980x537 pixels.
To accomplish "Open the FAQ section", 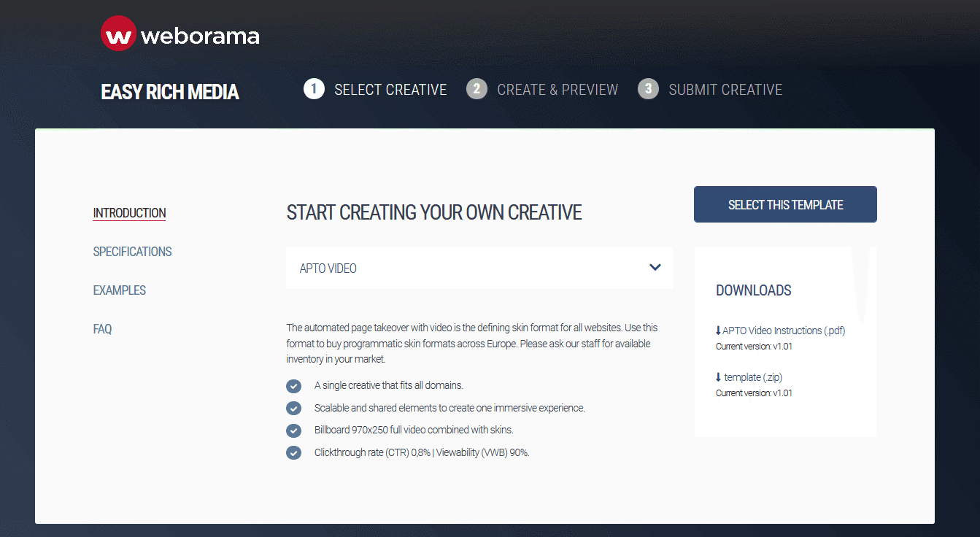I will (x=102, y=329).
